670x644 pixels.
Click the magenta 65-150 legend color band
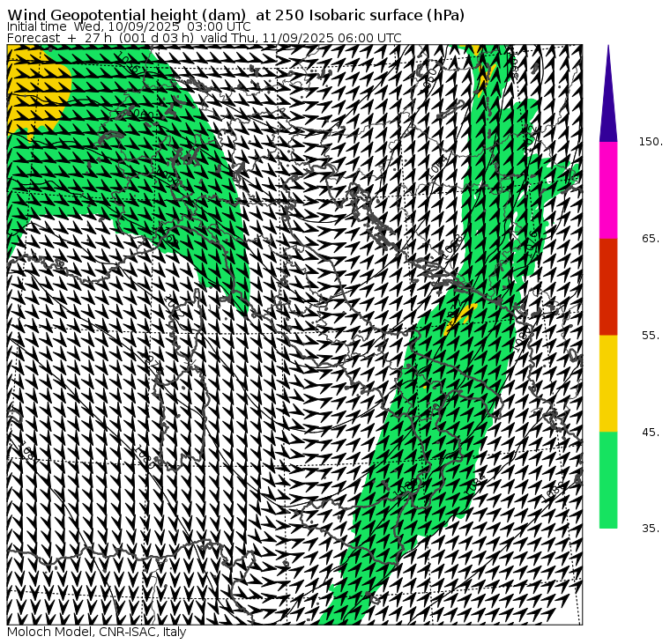tap(608, 190)
